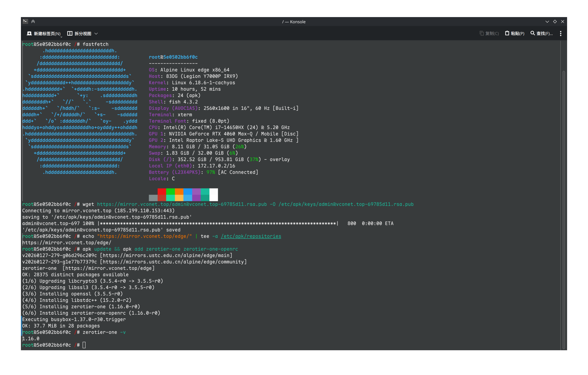This screenshot has height=375, width=588.
Task: Toggle keep-above-others double chevron icon
Action: (33, 22)
